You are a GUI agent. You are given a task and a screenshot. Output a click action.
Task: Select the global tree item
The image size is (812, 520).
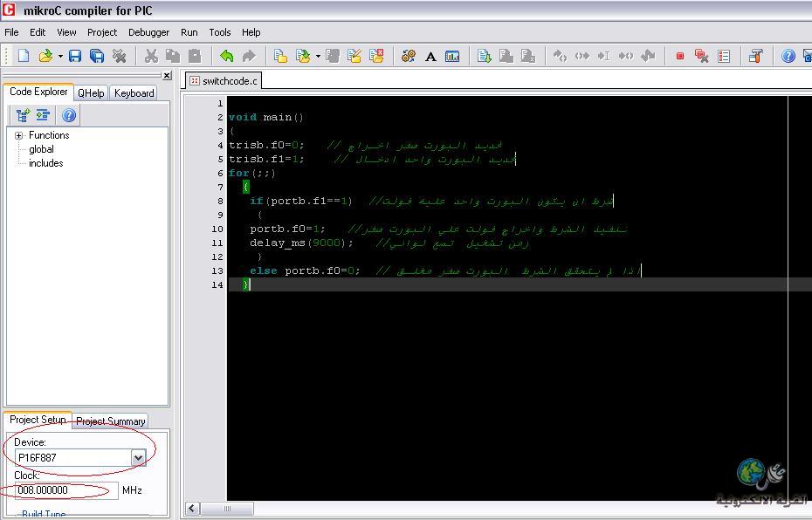click(41, 149)
